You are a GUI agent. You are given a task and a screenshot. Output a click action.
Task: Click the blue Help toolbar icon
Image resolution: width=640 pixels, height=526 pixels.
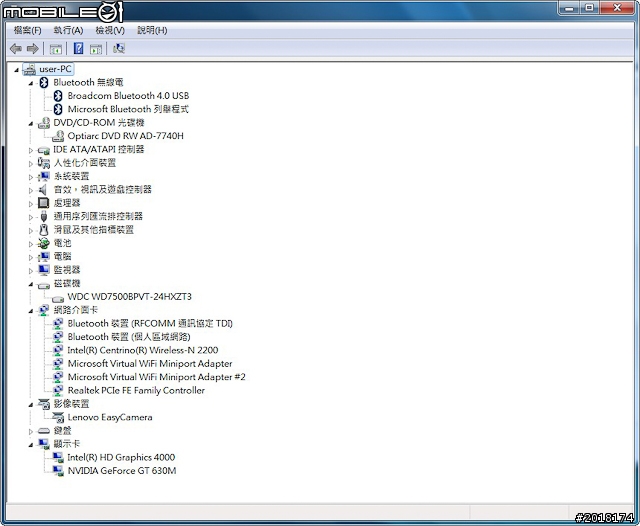coord(78,49)
